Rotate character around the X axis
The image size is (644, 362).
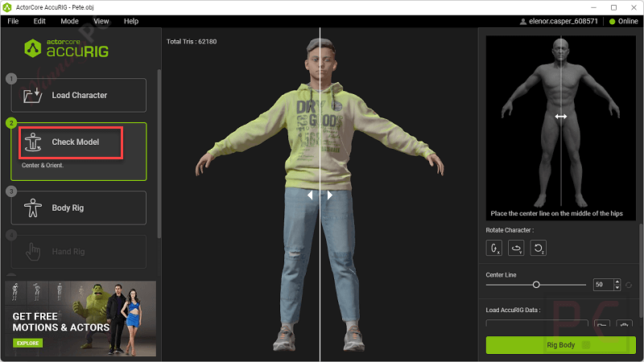[493, 248]
